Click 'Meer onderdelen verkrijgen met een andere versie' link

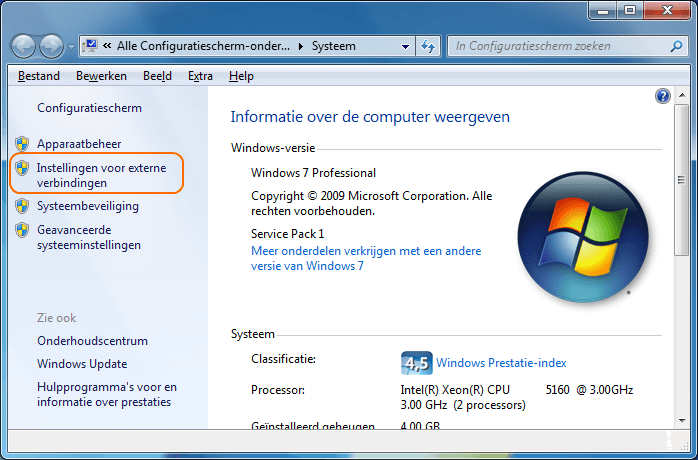pyautogui.click(x=366, y=258)
